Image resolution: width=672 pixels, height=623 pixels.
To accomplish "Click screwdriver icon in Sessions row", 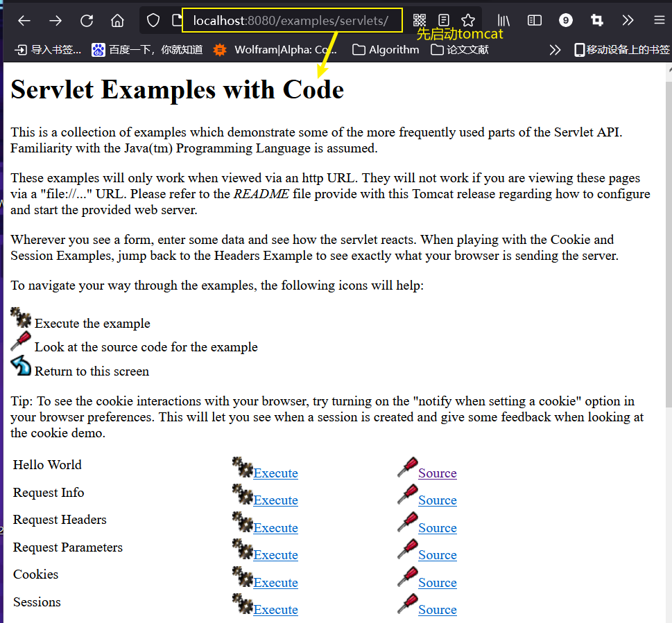I will 408,604.
